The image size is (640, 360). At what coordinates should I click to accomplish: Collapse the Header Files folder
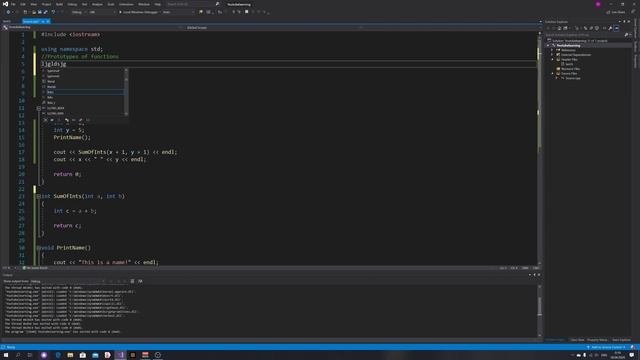tap(552, 60)
